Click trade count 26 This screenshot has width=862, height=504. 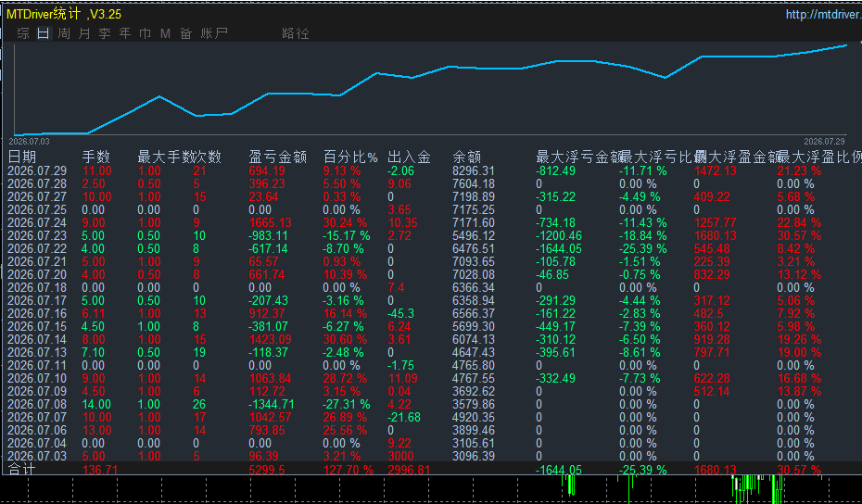[199, 405]
